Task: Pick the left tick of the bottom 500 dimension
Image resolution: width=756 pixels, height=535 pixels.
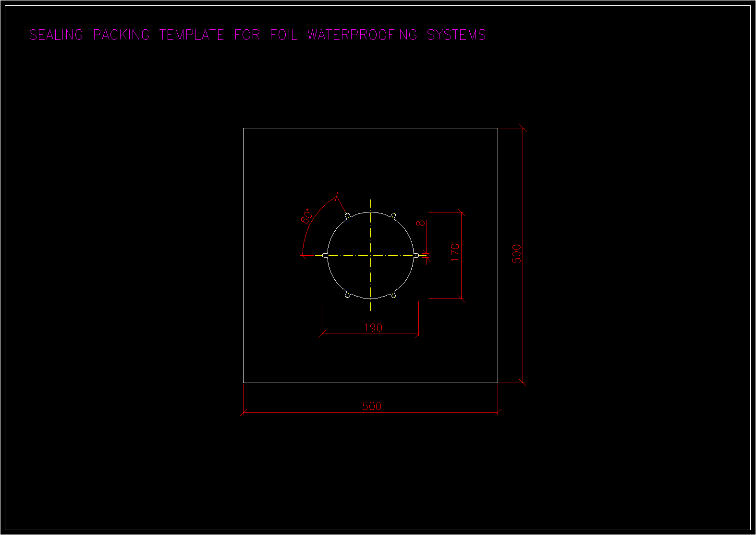Action: click(x=244, y=412)
